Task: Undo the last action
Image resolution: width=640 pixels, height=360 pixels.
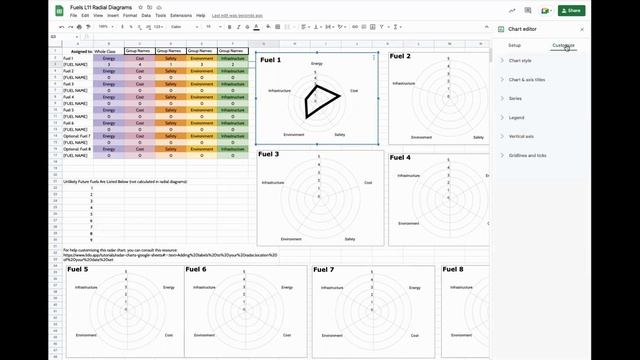Action: tap(62, 27)
